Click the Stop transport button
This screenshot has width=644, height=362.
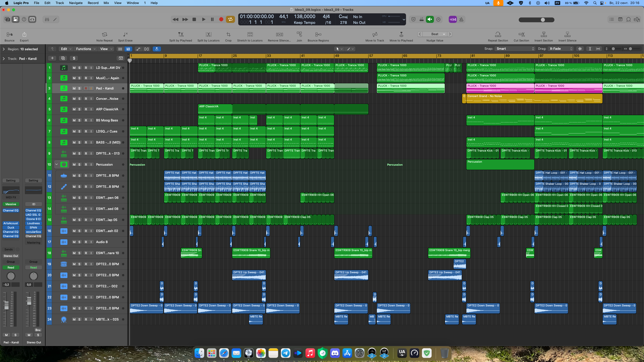pyautogui.click(x=194, y=19)
